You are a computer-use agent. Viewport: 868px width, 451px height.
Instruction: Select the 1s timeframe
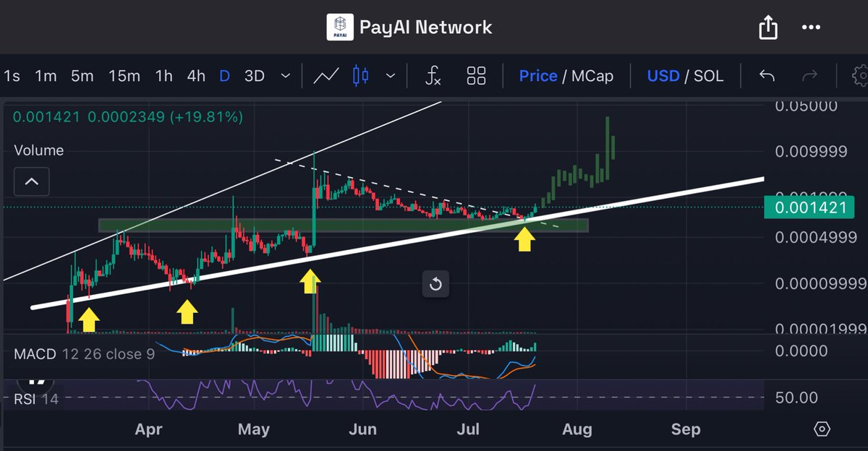click(x=11, y=76)
